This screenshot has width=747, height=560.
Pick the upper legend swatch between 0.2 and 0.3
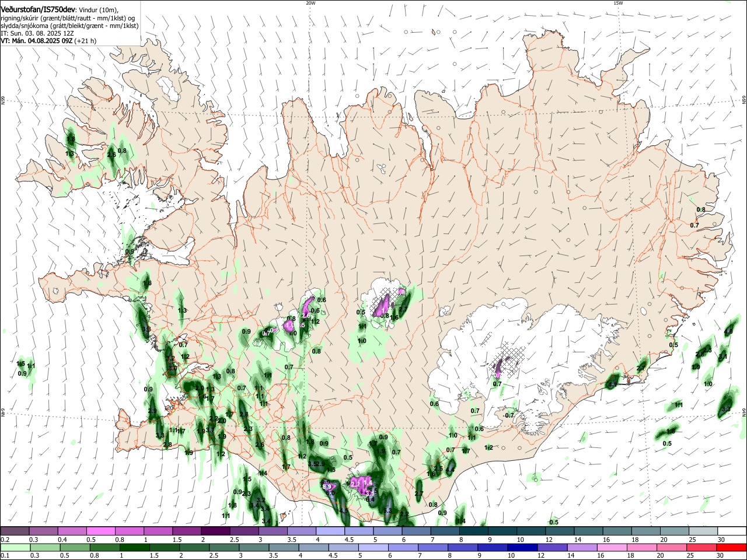click(x=15, y=531)
